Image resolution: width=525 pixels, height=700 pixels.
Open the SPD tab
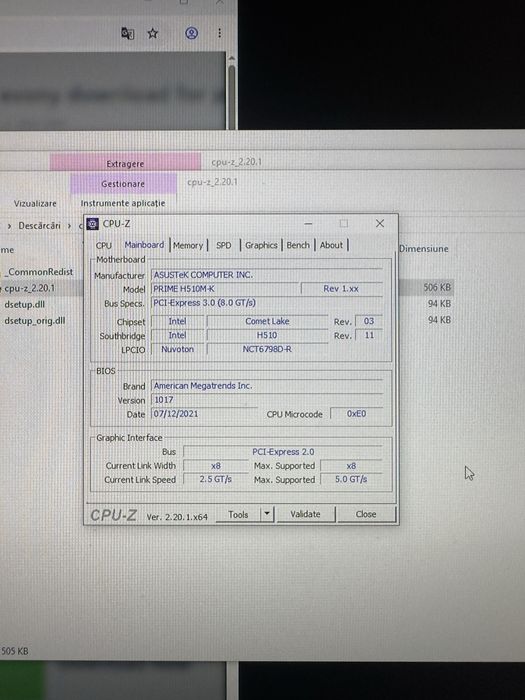224,246
